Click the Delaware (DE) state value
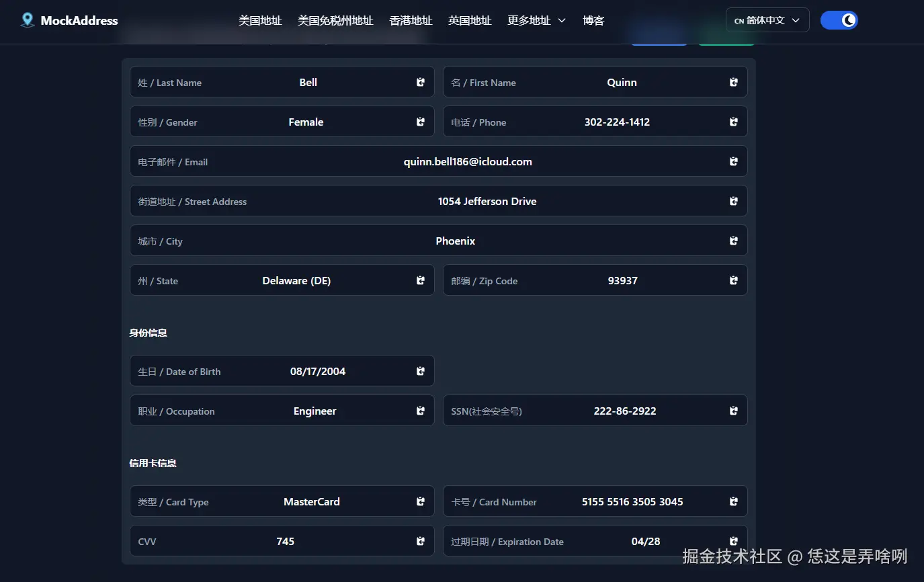 pos(296,281)
